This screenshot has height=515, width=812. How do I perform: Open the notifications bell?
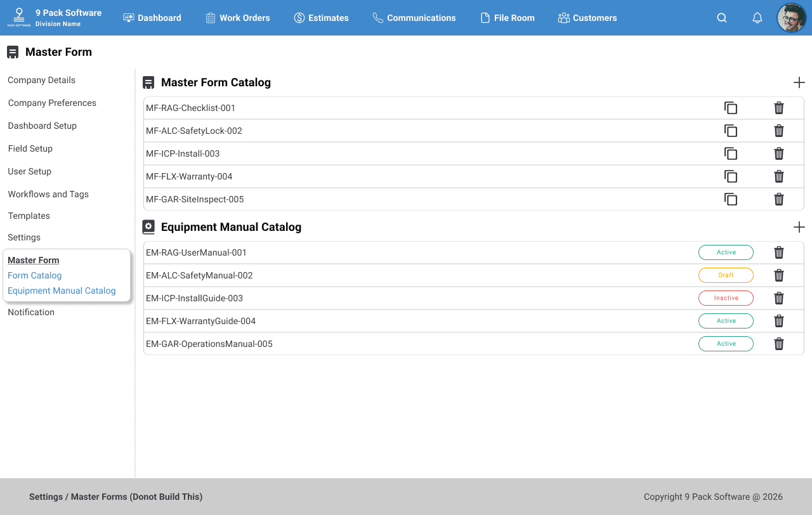pyautogui.click(x=757, y=18)
